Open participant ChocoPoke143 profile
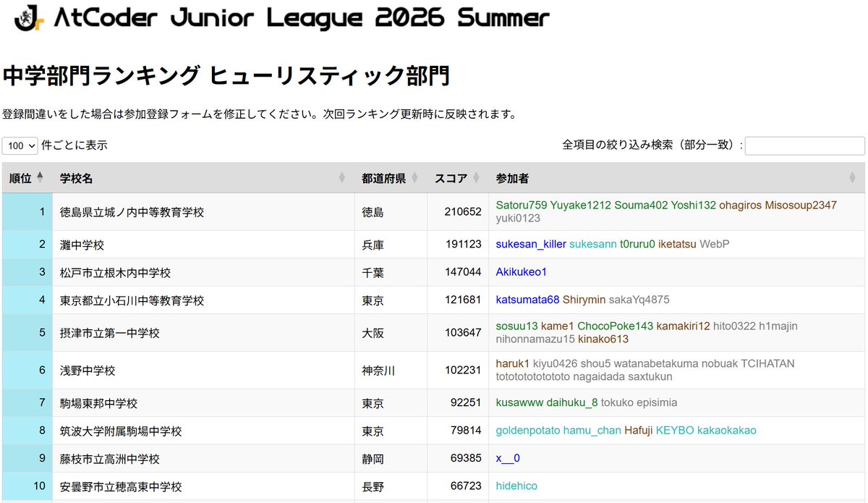 (x=616, y=326)
